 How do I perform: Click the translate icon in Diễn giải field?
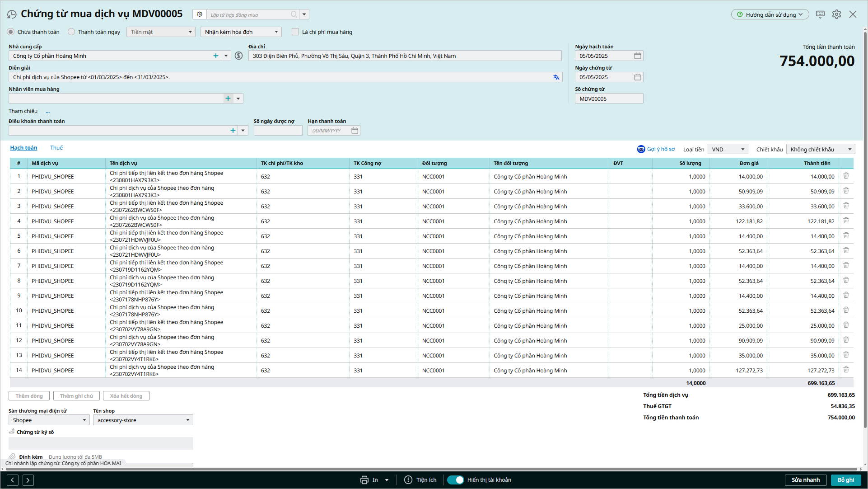556,77
